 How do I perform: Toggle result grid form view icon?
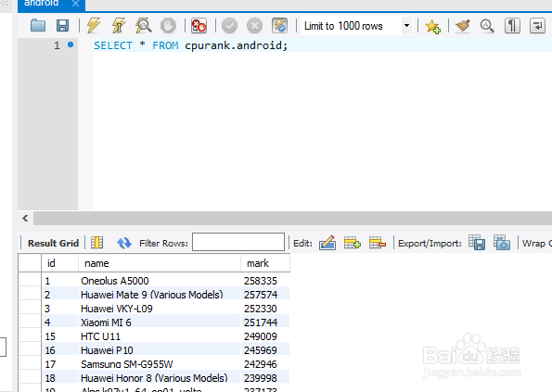(96, 243)
